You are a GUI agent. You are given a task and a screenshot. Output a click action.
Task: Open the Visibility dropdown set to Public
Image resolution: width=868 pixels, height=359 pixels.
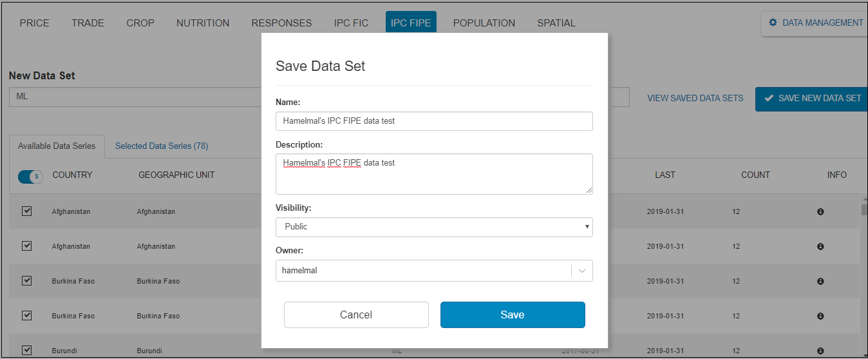tap(434, 227)
